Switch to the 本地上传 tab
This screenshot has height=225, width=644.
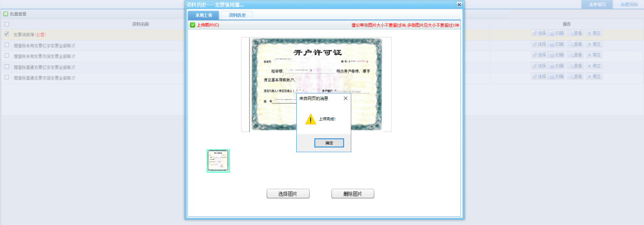203,15
